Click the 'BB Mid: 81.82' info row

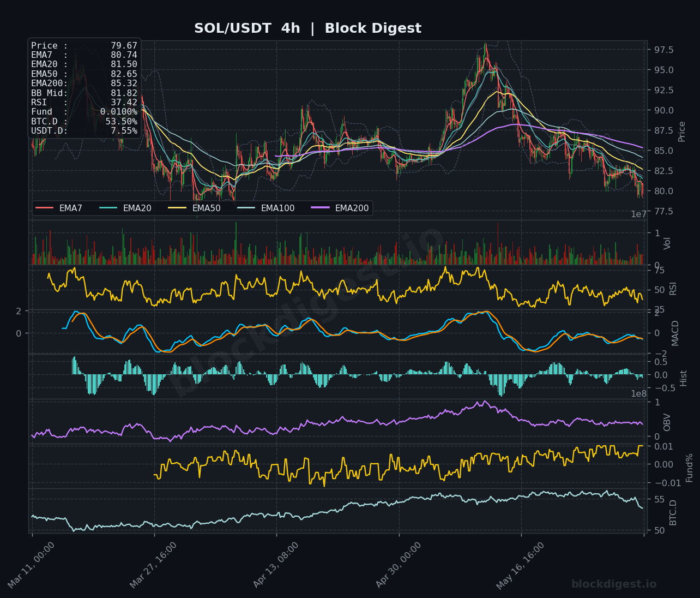84,93
